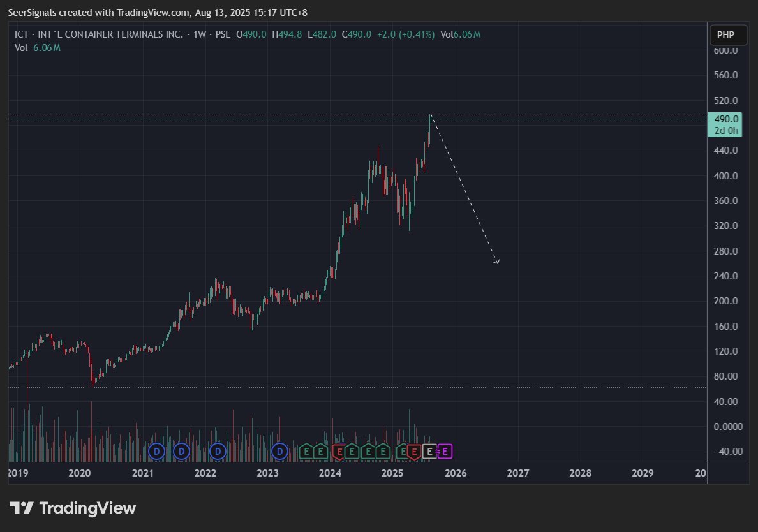Select the red earnings marker near 2024
Image resolution: width=758 pixels, height=532 pixels.
pyautogui.click(x=340, y=452)
